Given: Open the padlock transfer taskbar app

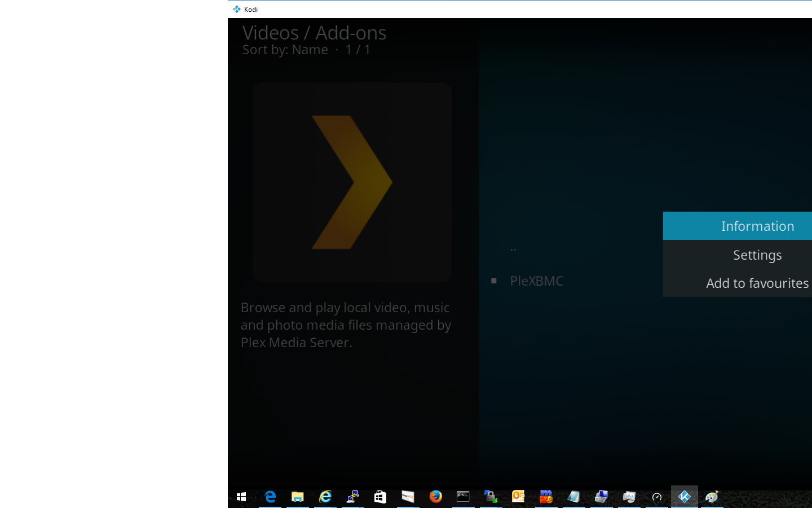Looking at the screenshot, I should (x=491, y=497).
